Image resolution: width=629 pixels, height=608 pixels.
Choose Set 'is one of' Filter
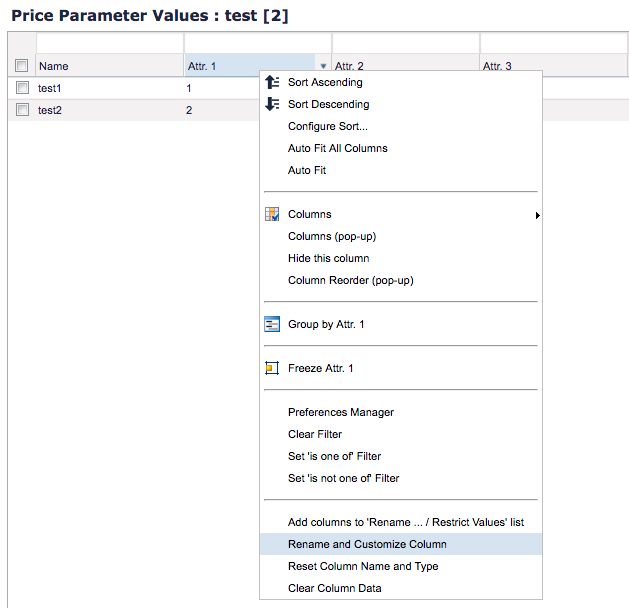pos(401,456)
